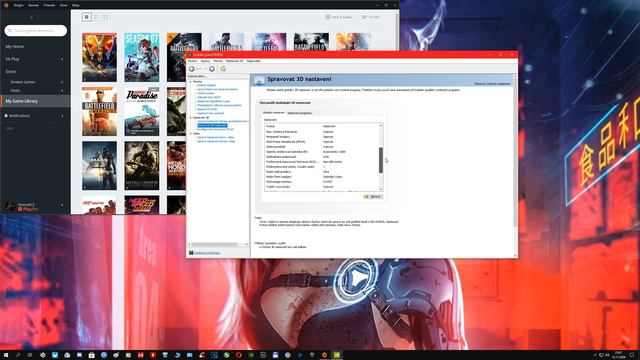
Task: Click the Home icon in the NVIDIA toolbar
Action: [x=223, y=69]
